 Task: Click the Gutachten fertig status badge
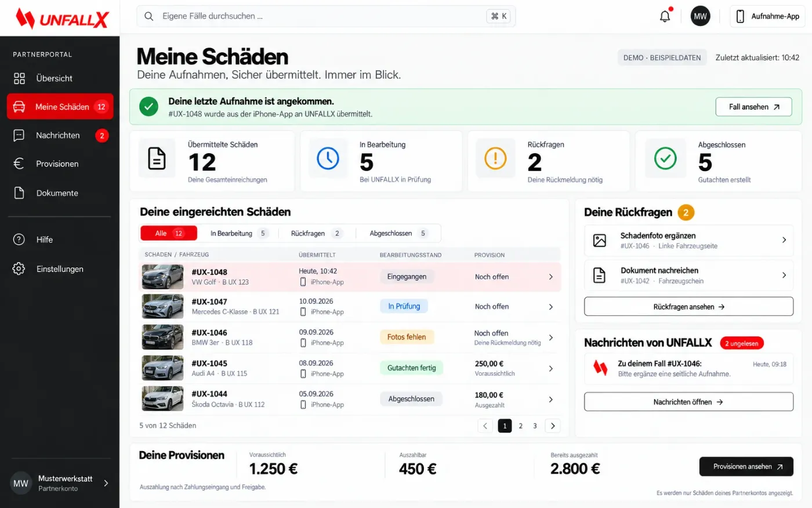[x=411, y=368]
